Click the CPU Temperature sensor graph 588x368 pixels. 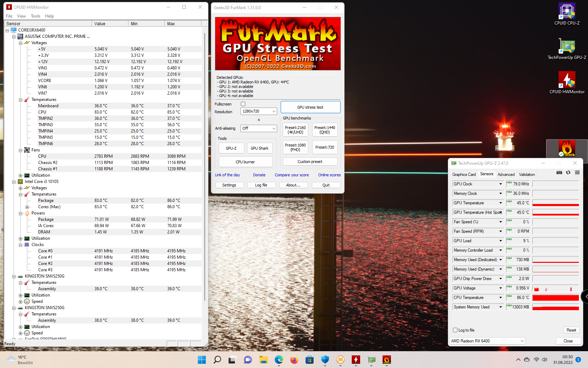[556, 298]
